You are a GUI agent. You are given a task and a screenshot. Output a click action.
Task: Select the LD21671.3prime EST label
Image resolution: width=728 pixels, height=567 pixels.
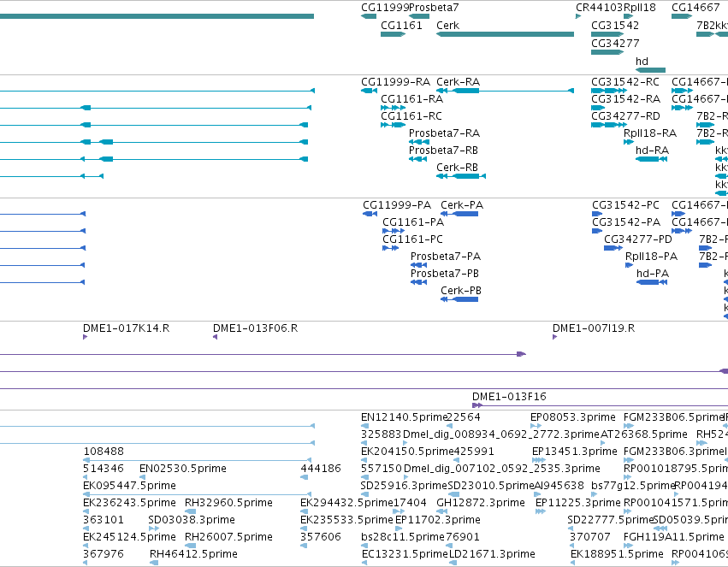(492, 554)
